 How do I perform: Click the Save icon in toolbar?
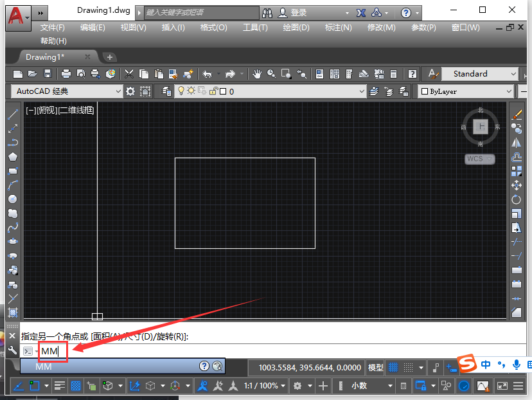pyautogui.click(x=48, y=74)
